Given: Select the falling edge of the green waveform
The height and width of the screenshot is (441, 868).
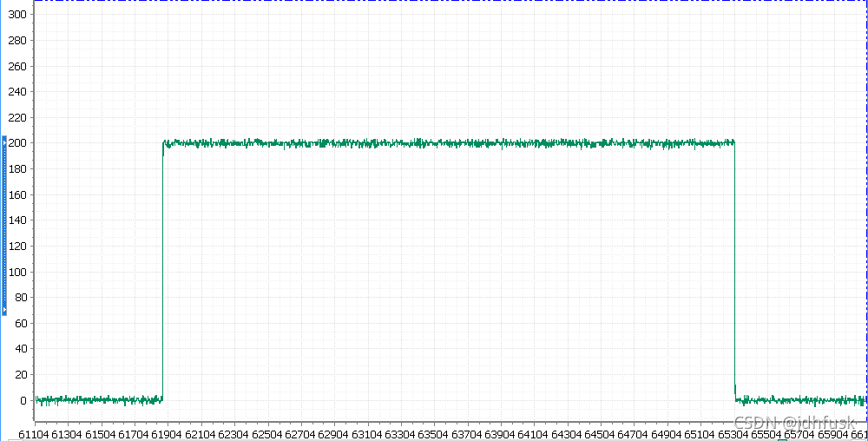Looking at the screenshot, I should 734,271.
